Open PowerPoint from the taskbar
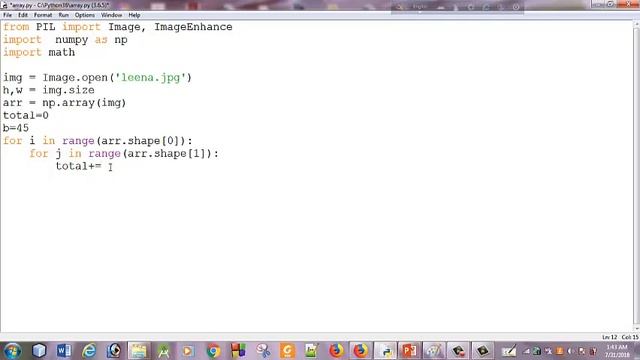 pos(409,351)
